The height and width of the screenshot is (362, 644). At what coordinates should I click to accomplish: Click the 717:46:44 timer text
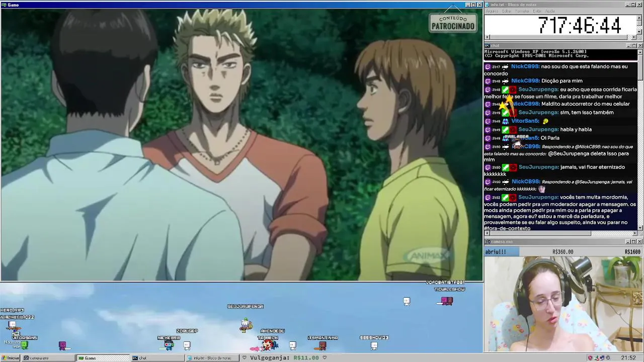click(580, 25)
